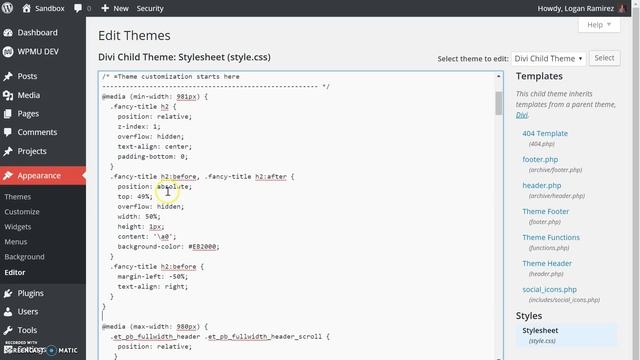This screenshot has height=360, width=640.
Task: Click the Projects pin icon
Action: [x=8, y=151]
